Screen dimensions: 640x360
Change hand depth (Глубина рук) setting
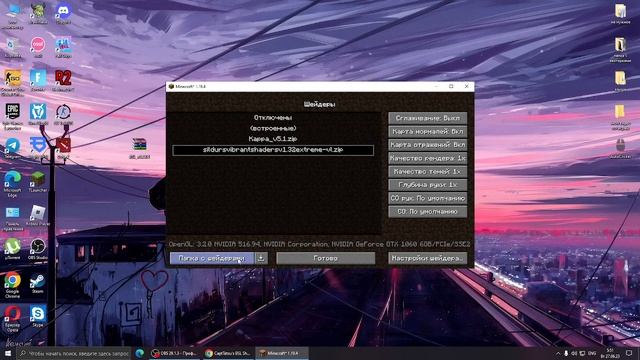[x=427, y=184]
